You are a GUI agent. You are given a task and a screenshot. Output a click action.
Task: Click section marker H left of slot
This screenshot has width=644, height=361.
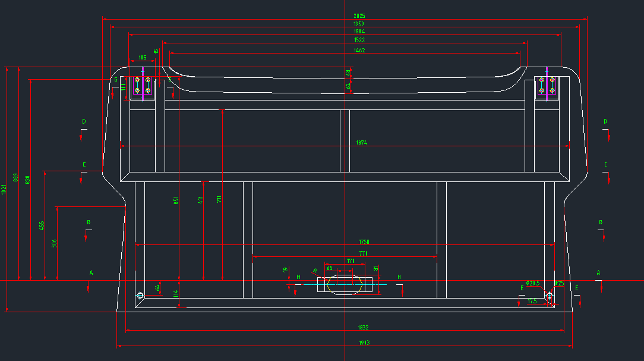298,277
